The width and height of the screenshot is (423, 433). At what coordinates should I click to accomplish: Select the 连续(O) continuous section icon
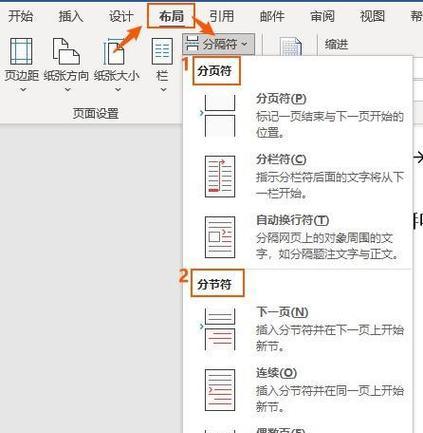(x=220, y=390)
